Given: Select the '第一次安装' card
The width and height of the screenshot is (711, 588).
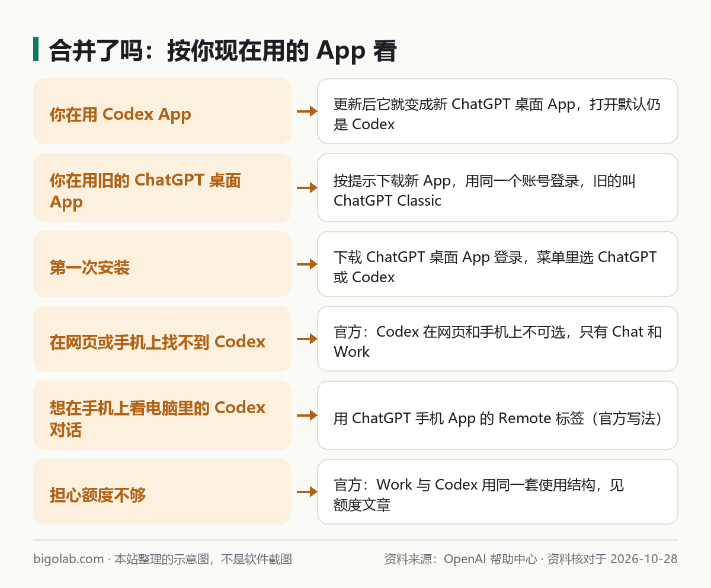Looking at the screenshot, I should coord(162,264).
